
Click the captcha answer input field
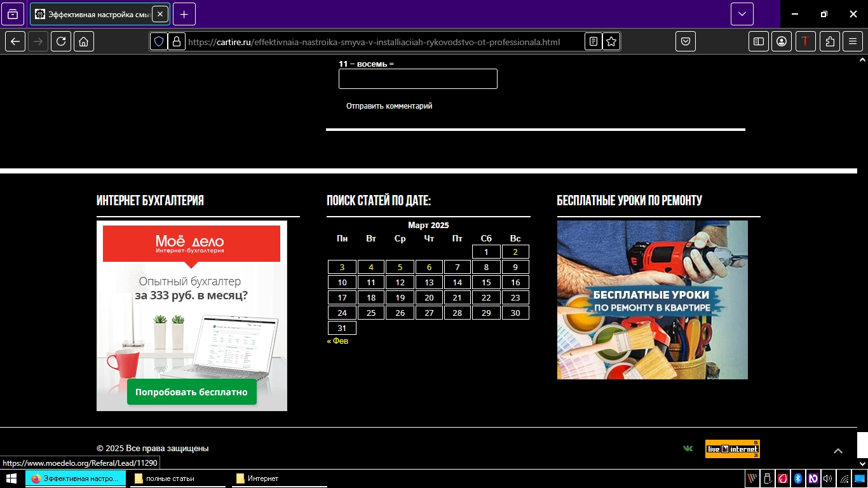418,79
